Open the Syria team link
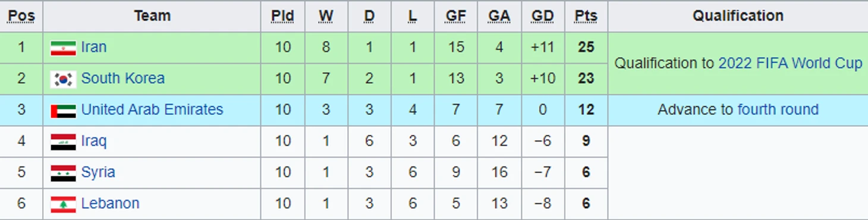The height and width of the screenshot is (220, 868). tap(98, 172)
